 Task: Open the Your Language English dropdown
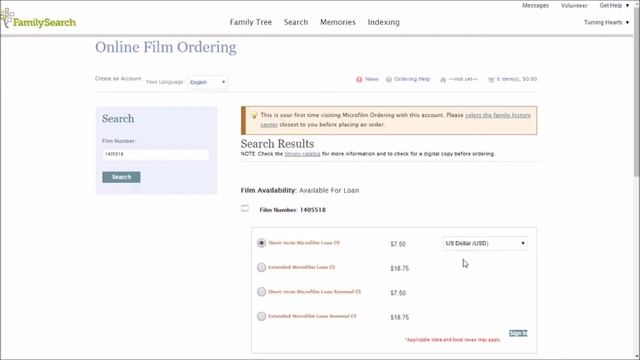tap(208, 82)
